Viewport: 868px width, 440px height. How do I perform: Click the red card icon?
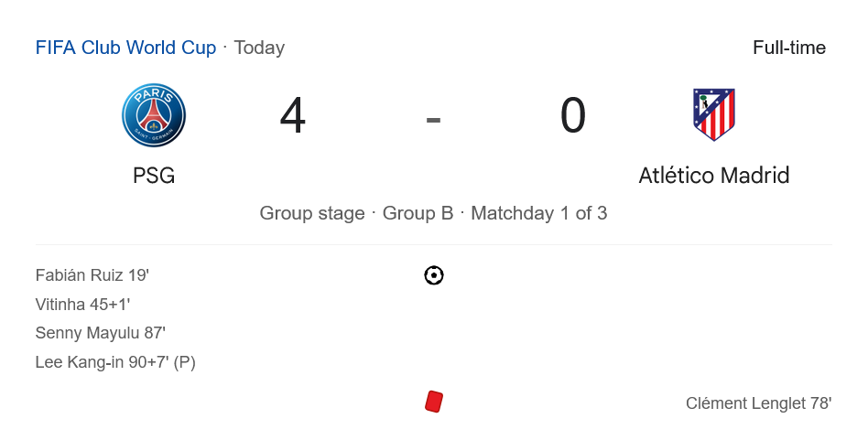tap(434, 402)
